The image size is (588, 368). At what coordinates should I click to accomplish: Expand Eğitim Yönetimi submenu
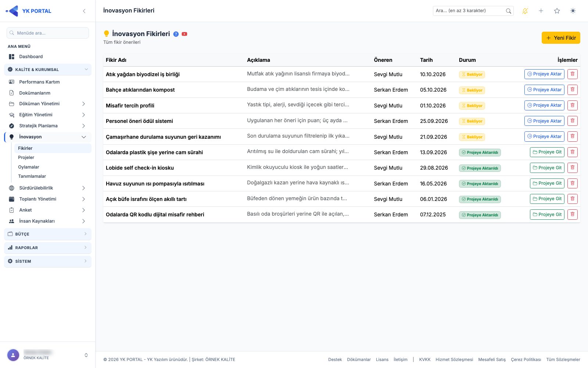48,115
